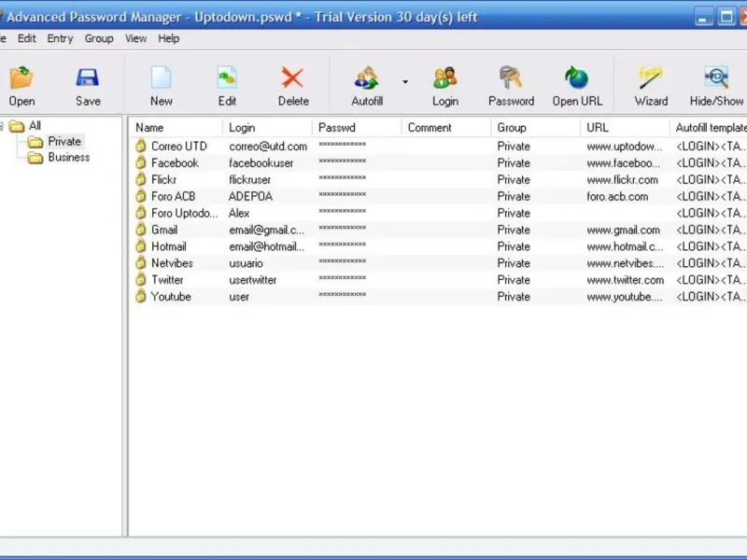747x560 pixels.
Task: Click the Netvibes entry lock icon
Action: click(140, 262)
